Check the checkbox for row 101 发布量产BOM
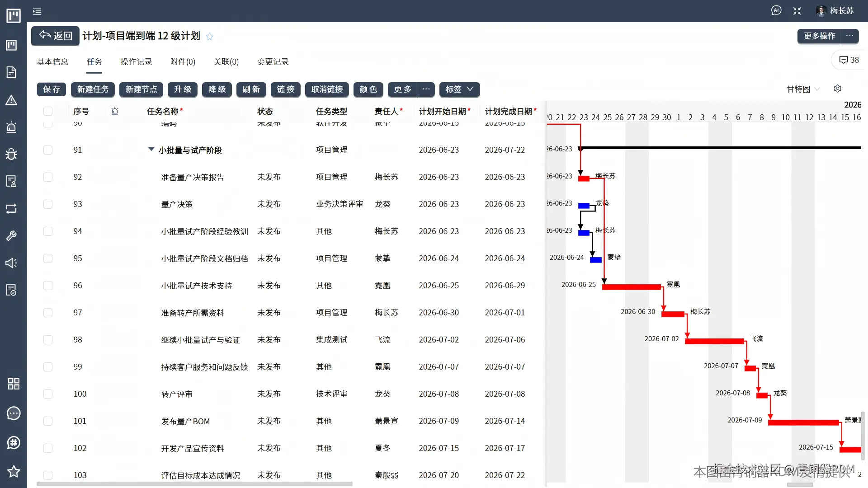Viewport: 868px width, 488px height. (47, 421)
